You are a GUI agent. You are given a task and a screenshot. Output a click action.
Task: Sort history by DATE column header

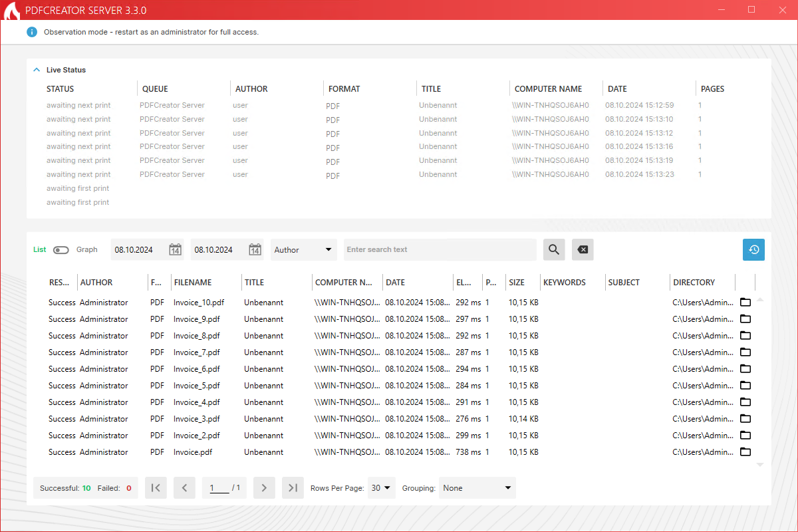click(x=395, y=283)
